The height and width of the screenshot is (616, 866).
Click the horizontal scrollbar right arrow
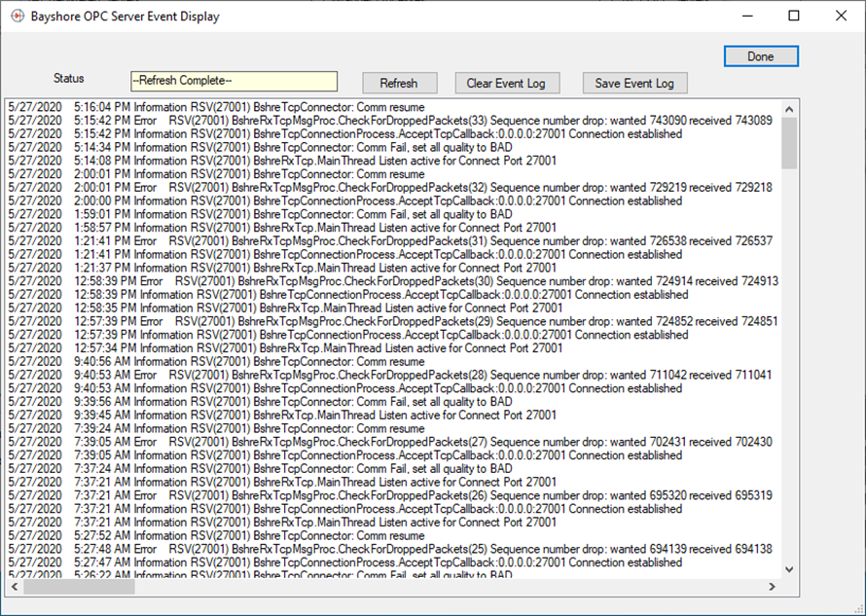pos(773,587)
